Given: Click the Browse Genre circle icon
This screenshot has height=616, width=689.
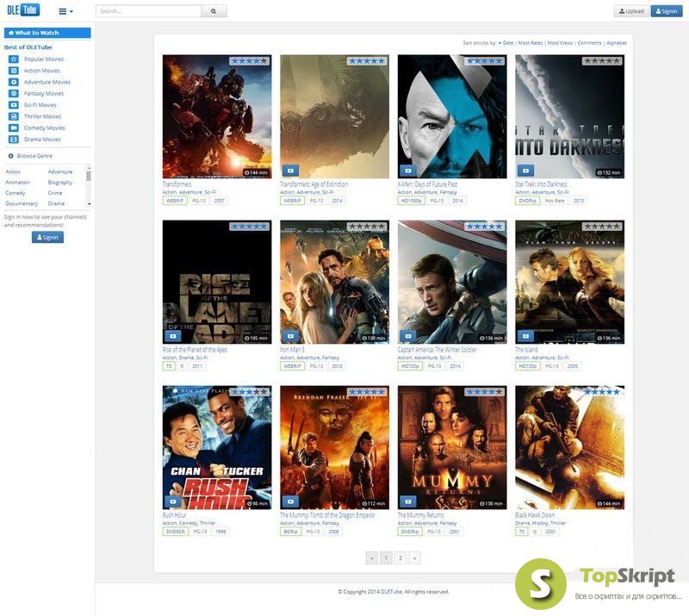Looking at the screenshot, I should click(11, 156).
